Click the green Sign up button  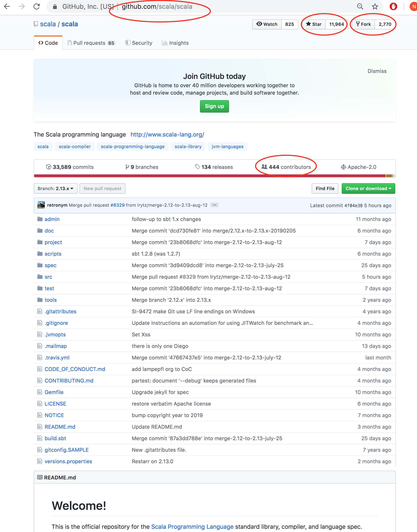point(214,106)
